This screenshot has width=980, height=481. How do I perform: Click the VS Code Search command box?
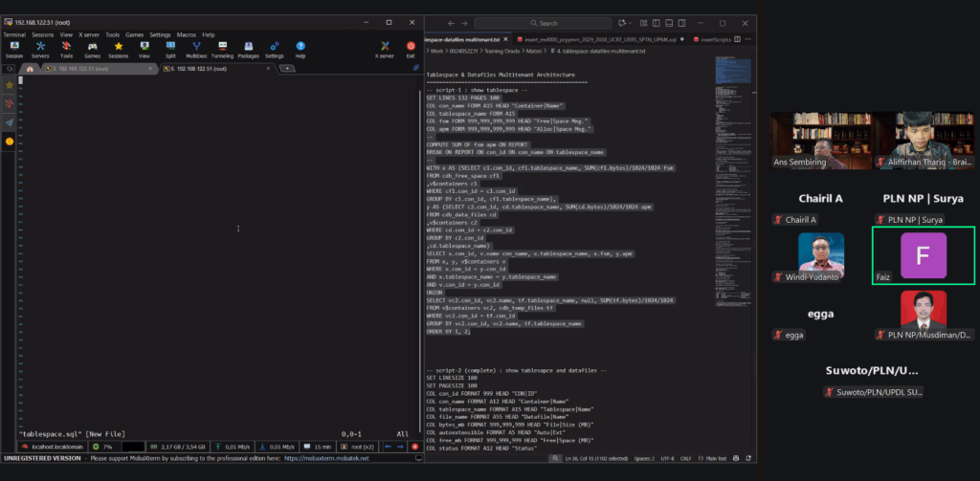565,23
